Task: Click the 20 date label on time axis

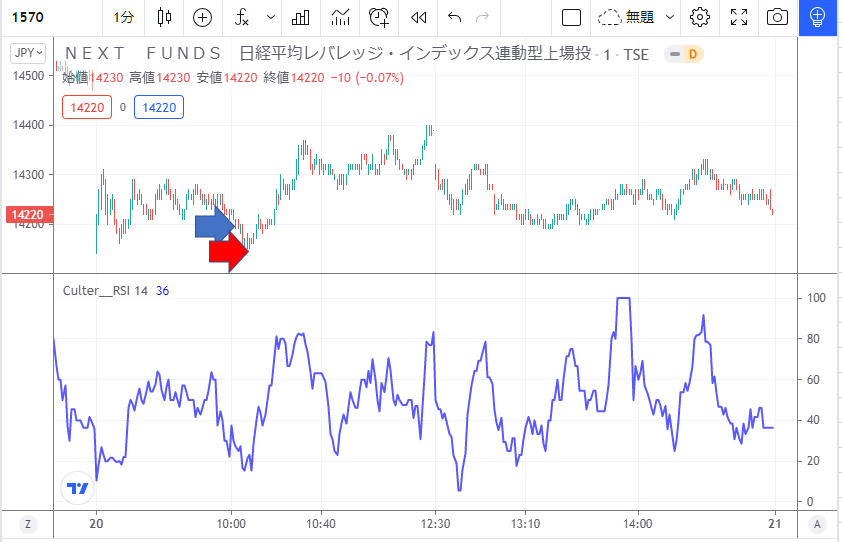Action: (x=96, y=524)
